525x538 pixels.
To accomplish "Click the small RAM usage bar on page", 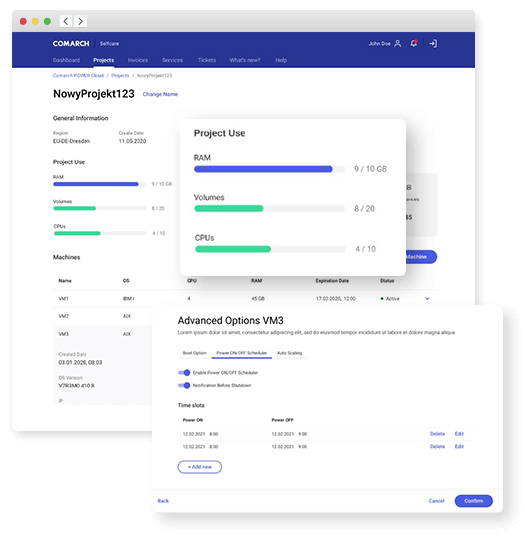I will click(100, 184).
